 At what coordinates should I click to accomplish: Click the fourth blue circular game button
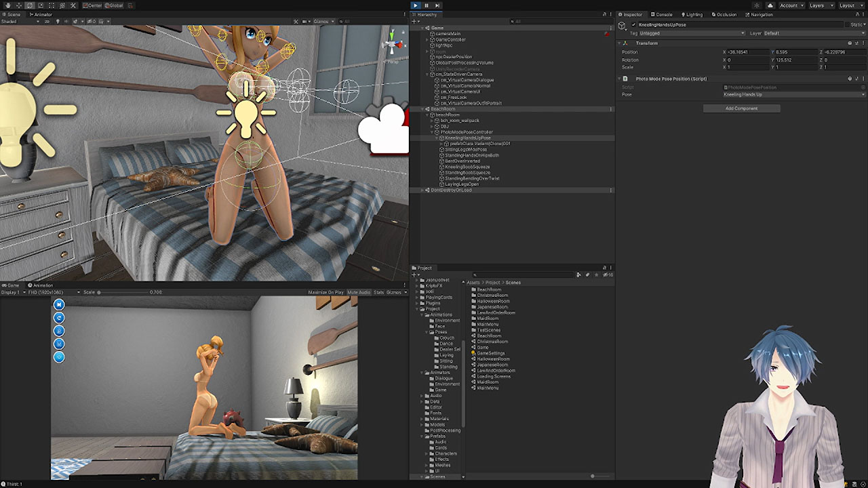pyautogui.click(x=59, y=344)
